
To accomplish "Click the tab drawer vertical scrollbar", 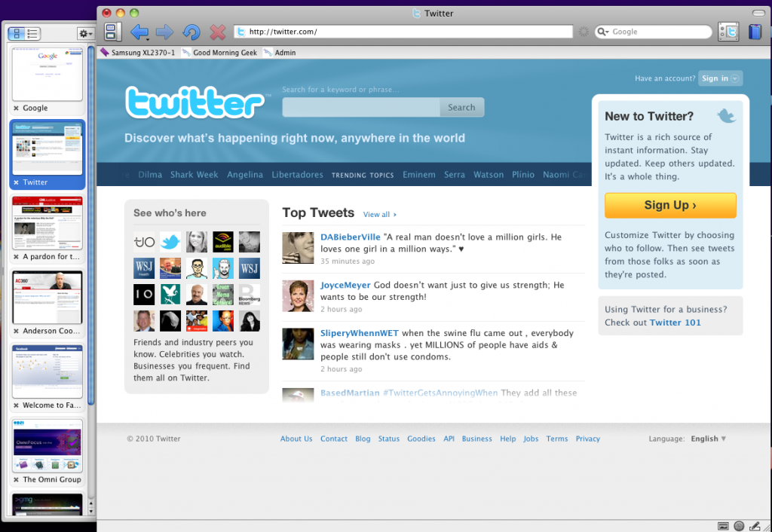I will (91, 225).
